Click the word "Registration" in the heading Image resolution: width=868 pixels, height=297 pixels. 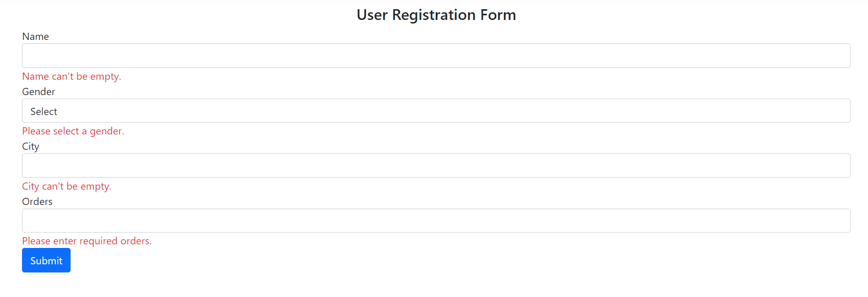pyautogui.click(x=434, y=15)
